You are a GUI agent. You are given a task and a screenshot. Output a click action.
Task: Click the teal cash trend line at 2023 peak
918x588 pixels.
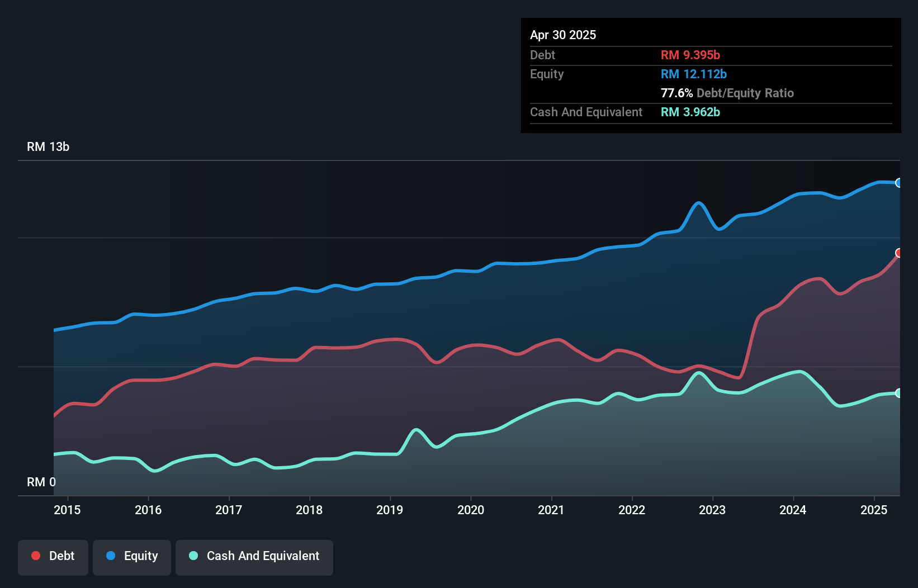pos(698,372)
